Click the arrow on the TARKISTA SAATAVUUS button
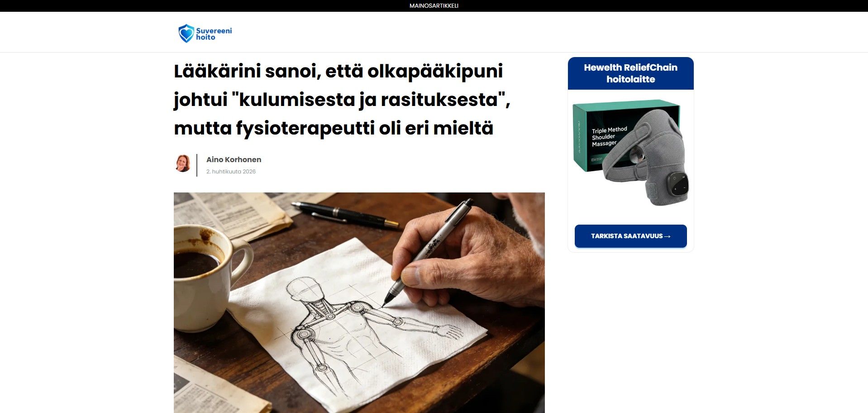The height and width of the screenshot is (413, 868). (x=667, y=236)
